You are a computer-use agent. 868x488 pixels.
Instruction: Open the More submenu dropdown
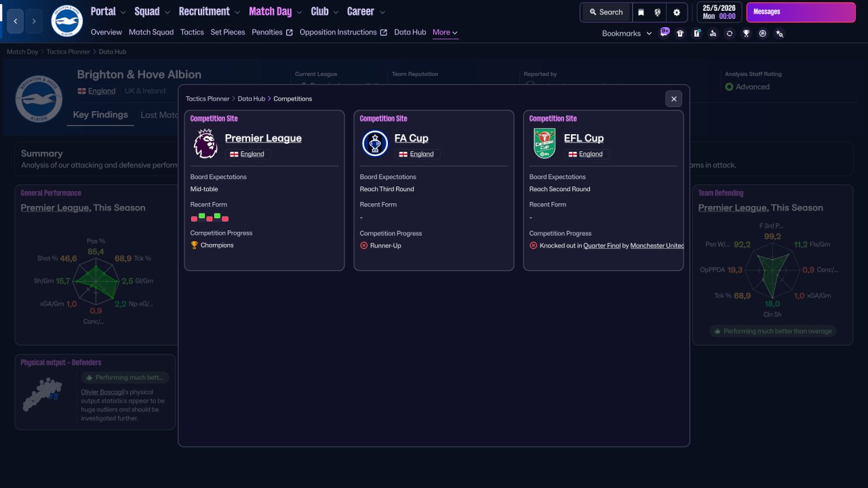click(445, 33)
